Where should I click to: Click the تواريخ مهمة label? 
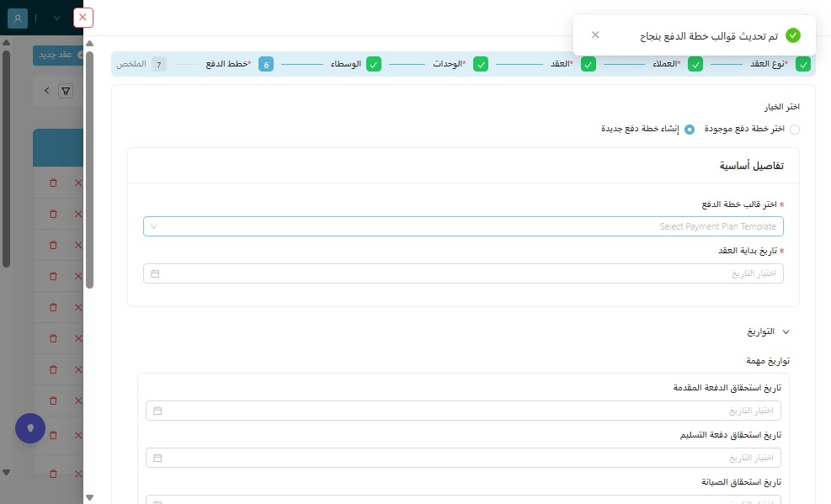point(768,361)
